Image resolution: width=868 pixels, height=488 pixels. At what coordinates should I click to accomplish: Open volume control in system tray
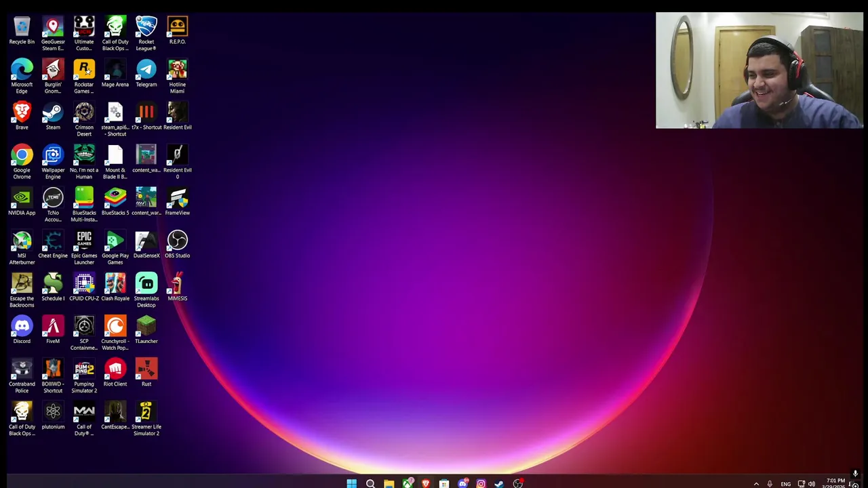(x=812, y=484)
